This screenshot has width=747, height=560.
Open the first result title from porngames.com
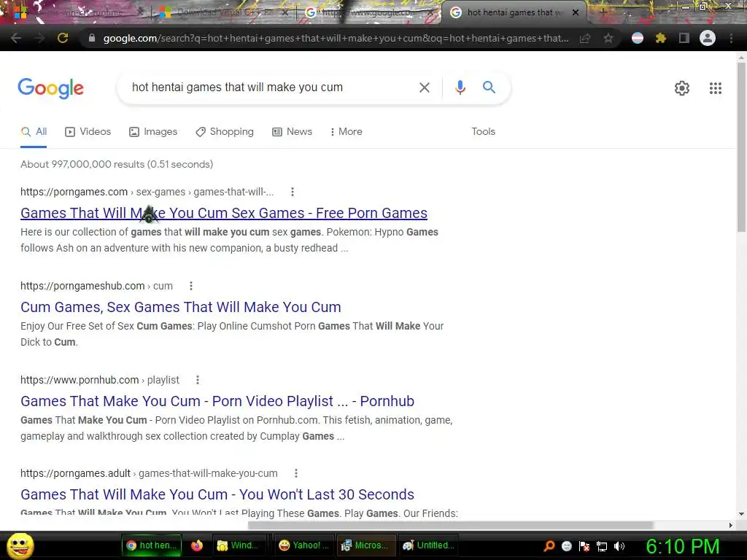point(224,213)
